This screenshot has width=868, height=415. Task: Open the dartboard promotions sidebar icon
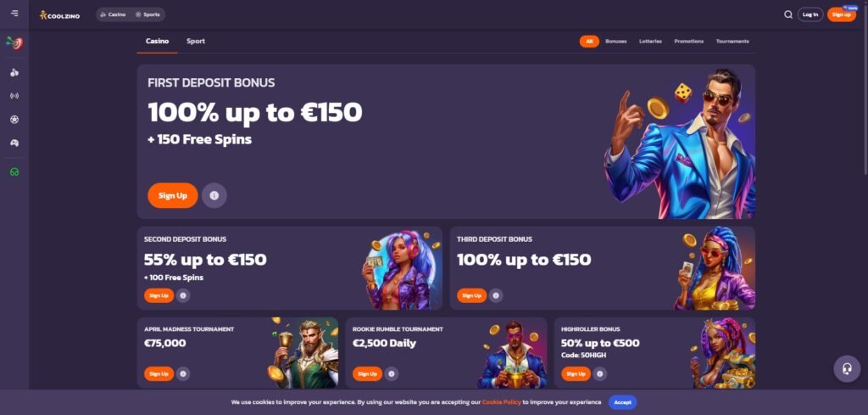[14, 43]
